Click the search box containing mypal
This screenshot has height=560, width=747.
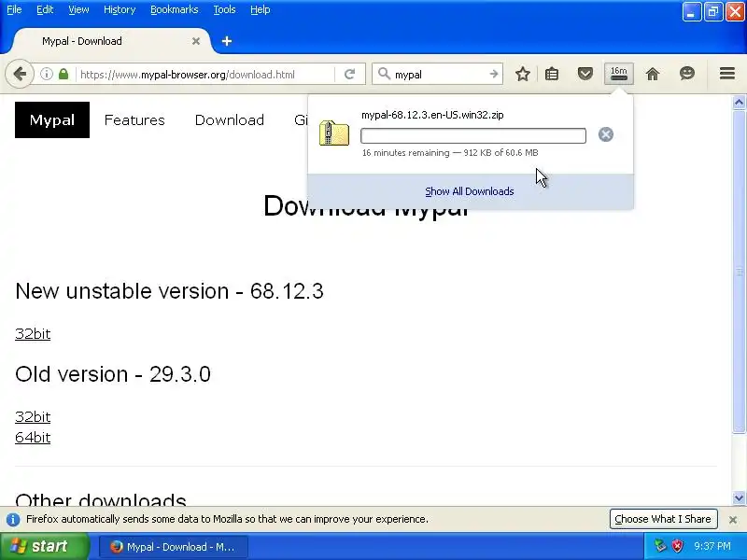pyautogui.click(x=438, y=75)
